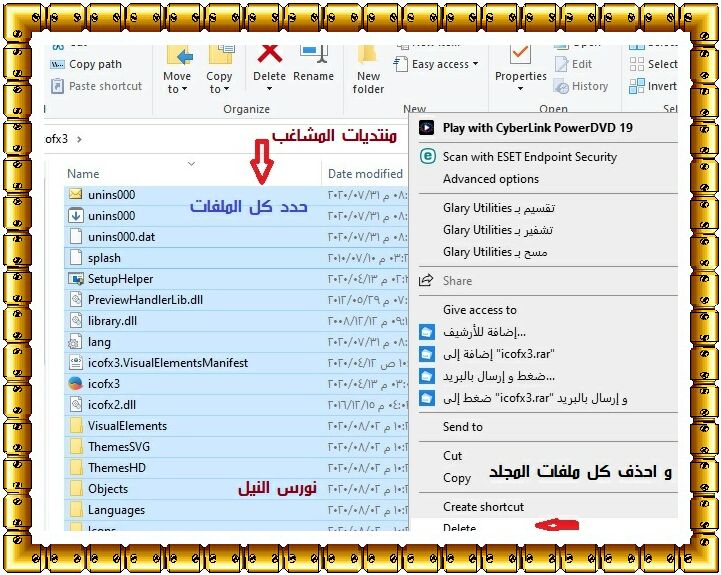Choose Scan with ESET Endpoint Security
721x575 pixels.
pos(529,157)
